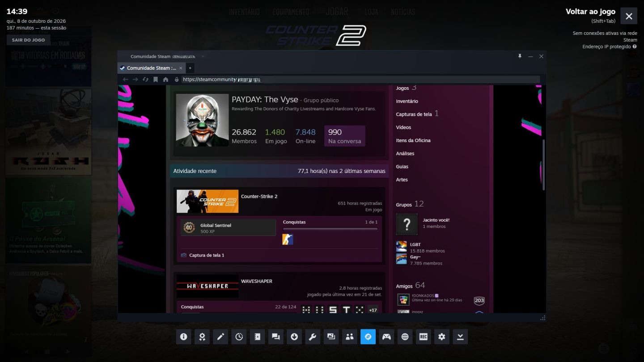Open the achievements panel in overlay toolbar
The height and width of the screenshot is (362, 644).
(x=202, y=337)
